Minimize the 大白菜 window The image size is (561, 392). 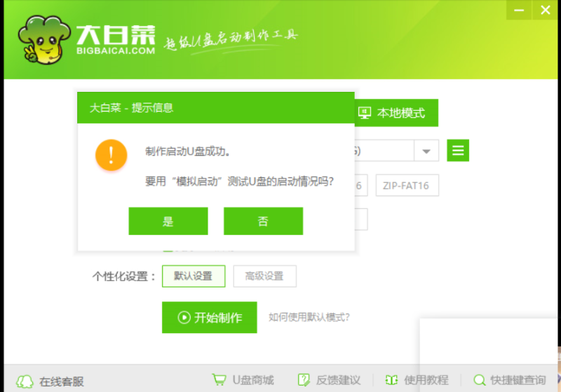519,10
